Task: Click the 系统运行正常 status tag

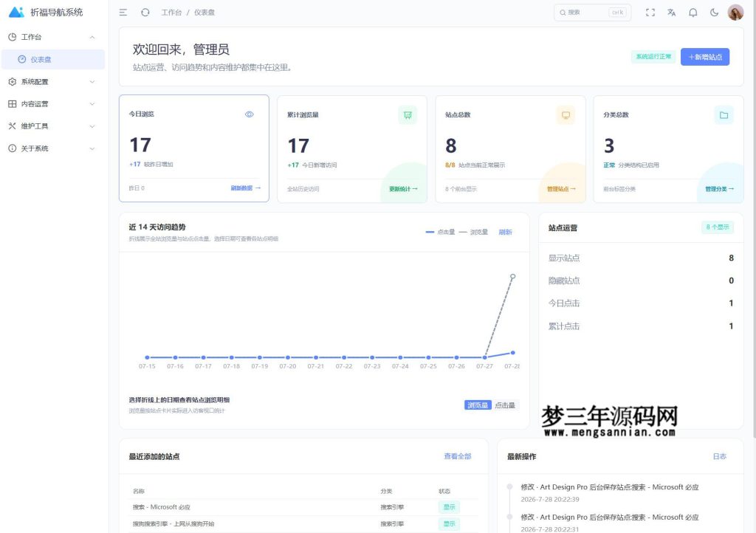Action: [653, 57]
